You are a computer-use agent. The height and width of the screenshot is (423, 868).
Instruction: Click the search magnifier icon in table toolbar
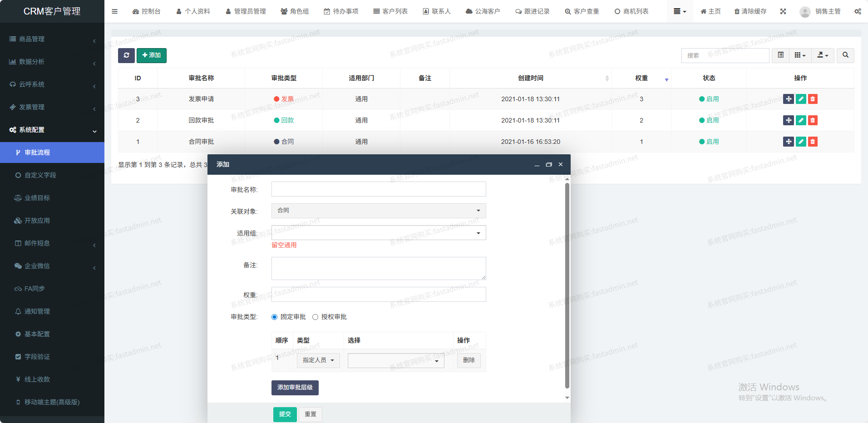click(x=845, y=55)
